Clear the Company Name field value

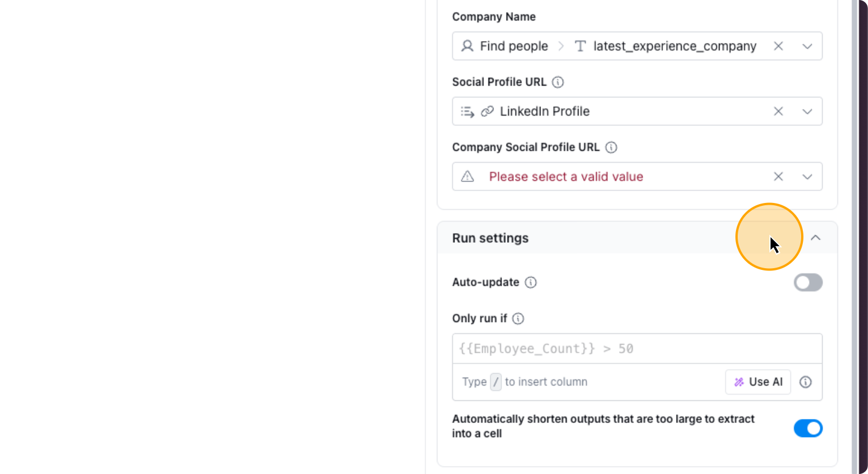[x=778, y=46]
